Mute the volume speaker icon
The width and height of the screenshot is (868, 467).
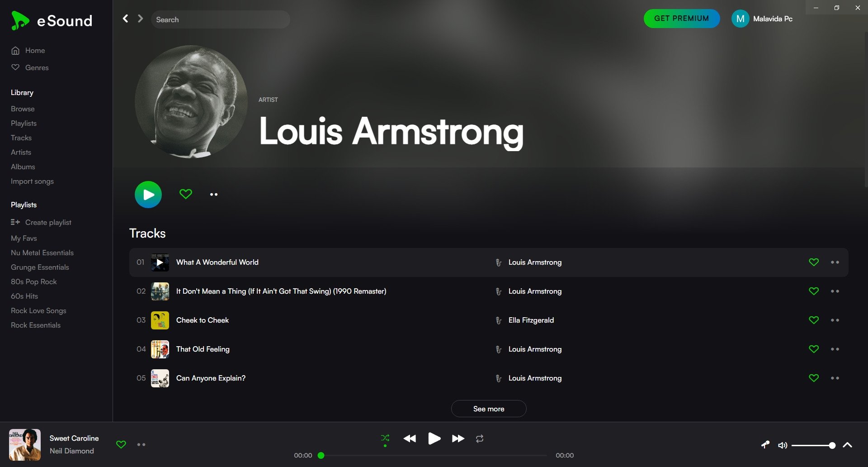pyautogui.click(x=783, y=445)
